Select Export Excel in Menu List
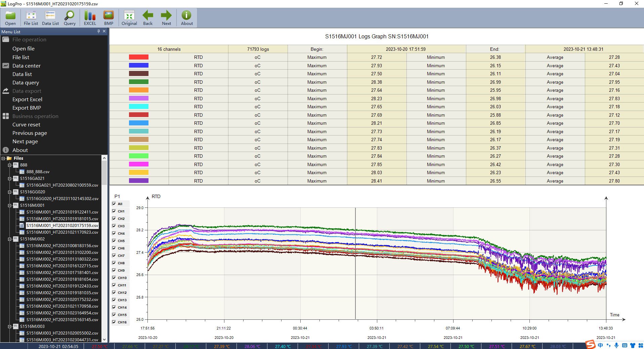The image size is (644, 349). (x=27, y=100)
